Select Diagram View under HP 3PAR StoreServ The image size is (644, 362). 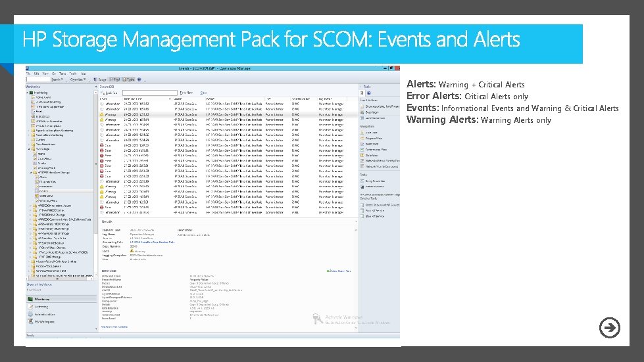[x=47, y=181]
